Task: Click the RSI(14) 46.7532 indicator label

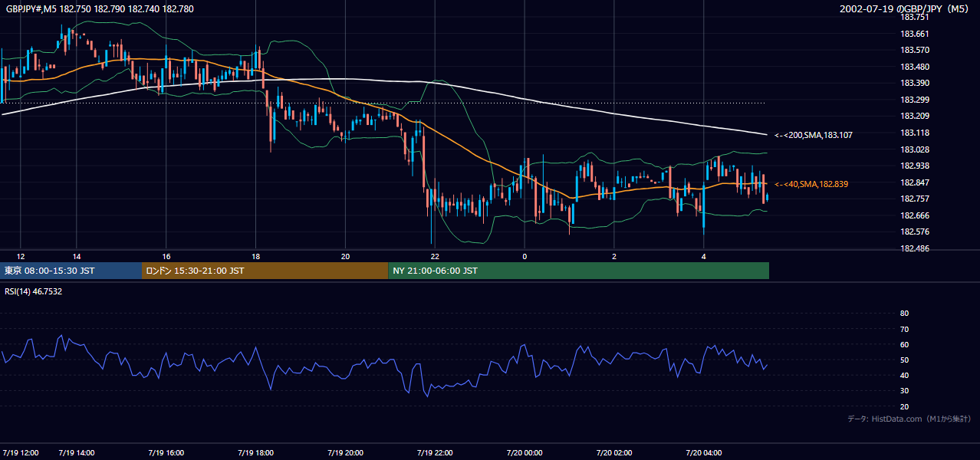Action: [x=34, y=291]
